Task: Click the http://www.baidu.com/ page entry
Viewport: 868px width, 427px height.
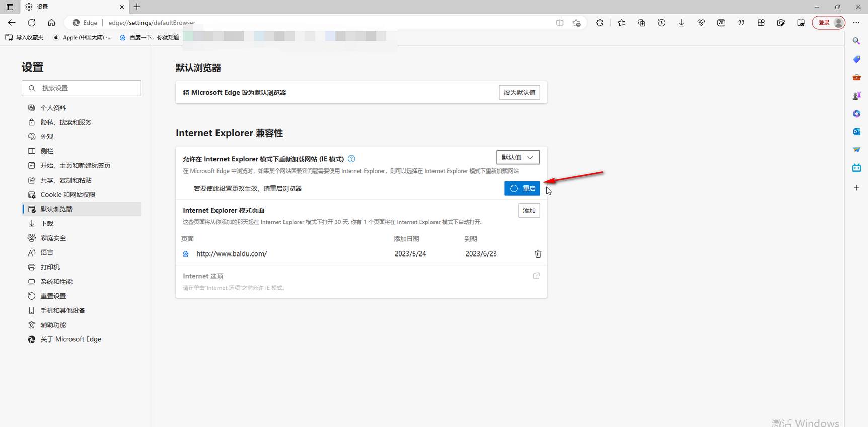Action: (x=232, y=254)
